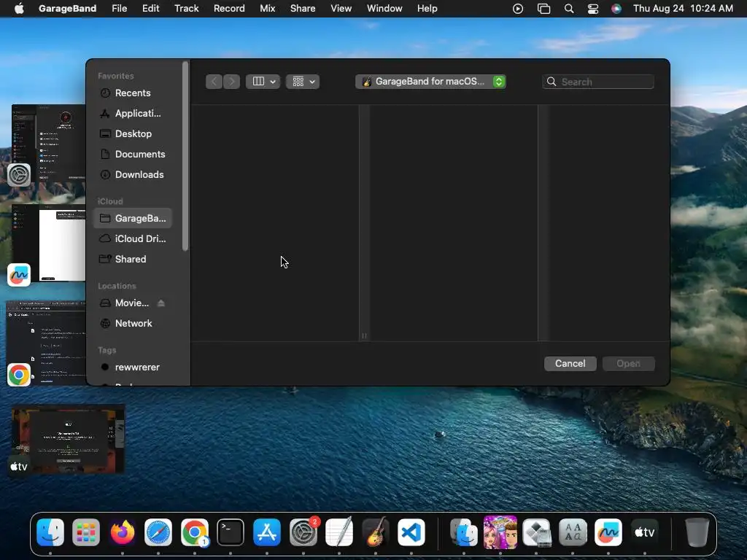Open Trash in the Dock
Image resolution: width=747 pixels, height=560 pixels.
pos(697,532)
